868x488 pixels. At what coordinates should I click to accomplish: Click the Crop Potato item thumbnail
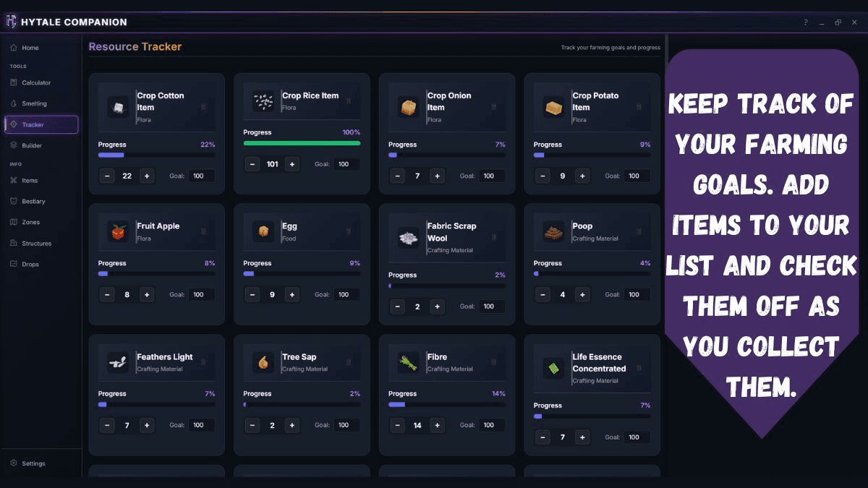pos(553,107)
